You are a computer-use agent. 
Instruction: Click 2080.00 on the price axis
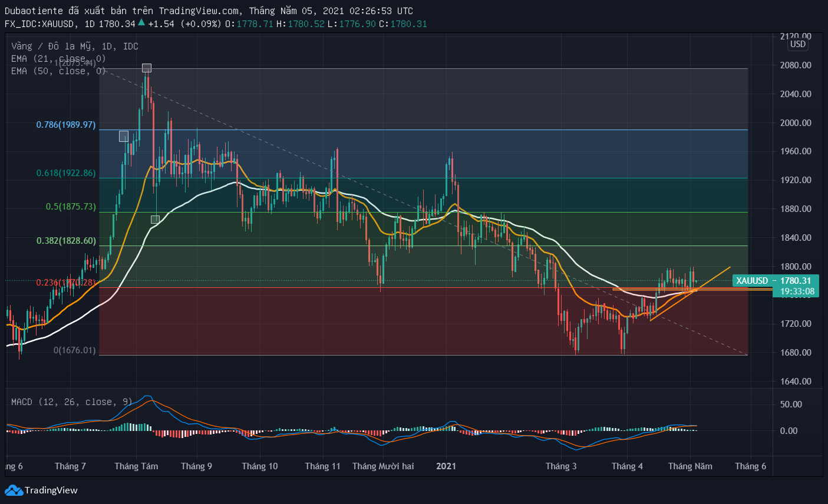[x=796, y=65]
